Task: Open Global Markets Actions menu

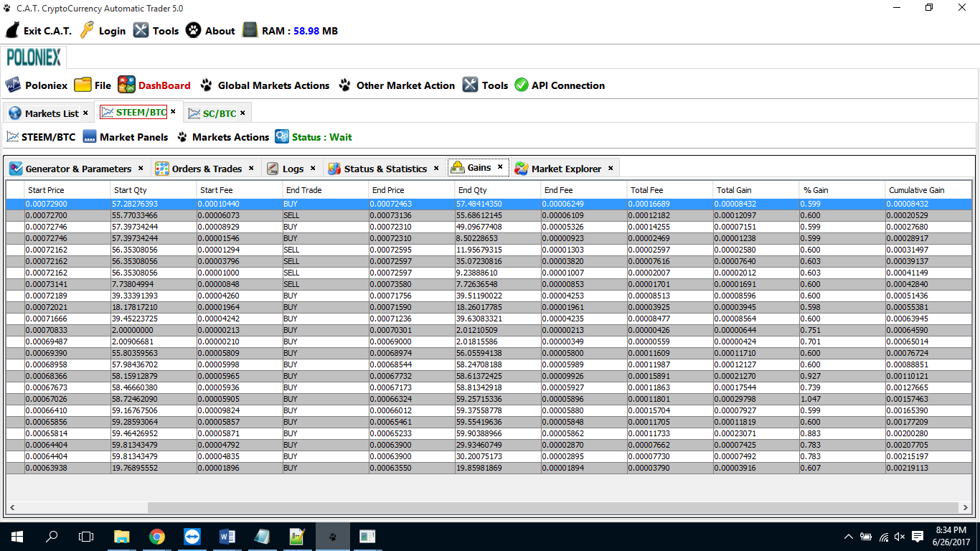Action: 273,85
